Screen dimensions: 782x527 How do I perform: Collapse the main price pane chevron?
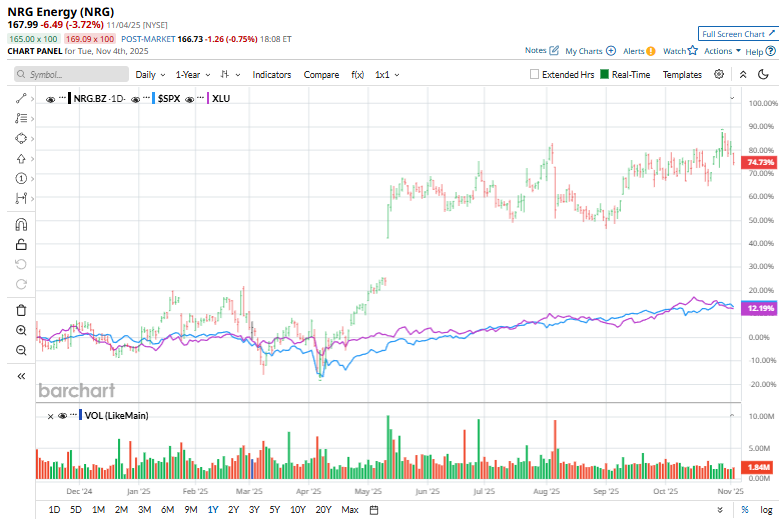732,98
